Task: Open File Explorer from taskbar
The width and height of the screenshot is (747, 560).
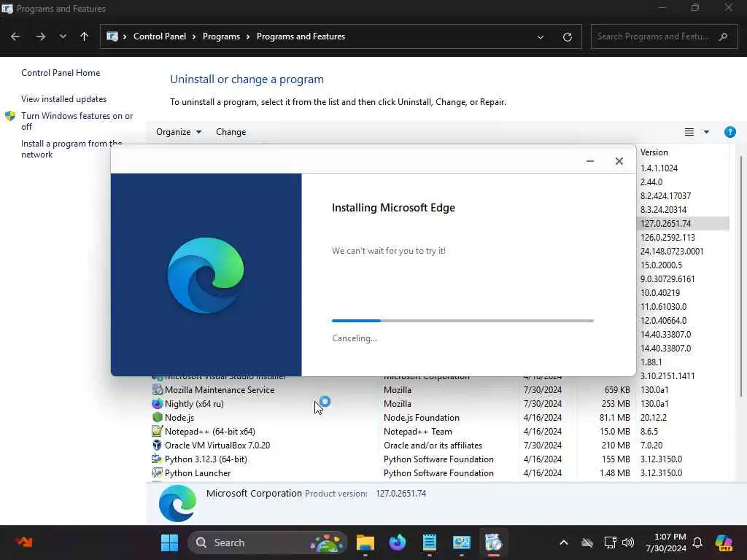Action: click(x=365, y=542)
